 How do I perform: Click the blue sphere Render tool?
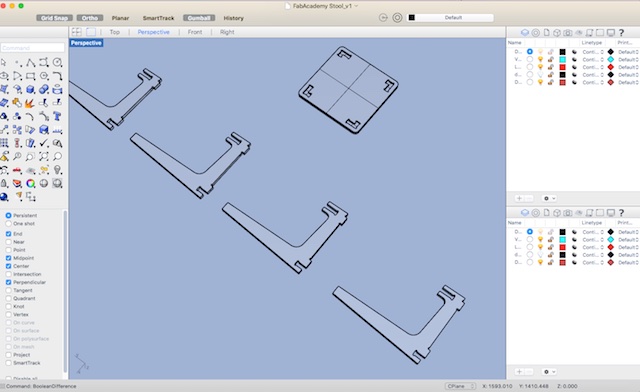tap(4, 197)
